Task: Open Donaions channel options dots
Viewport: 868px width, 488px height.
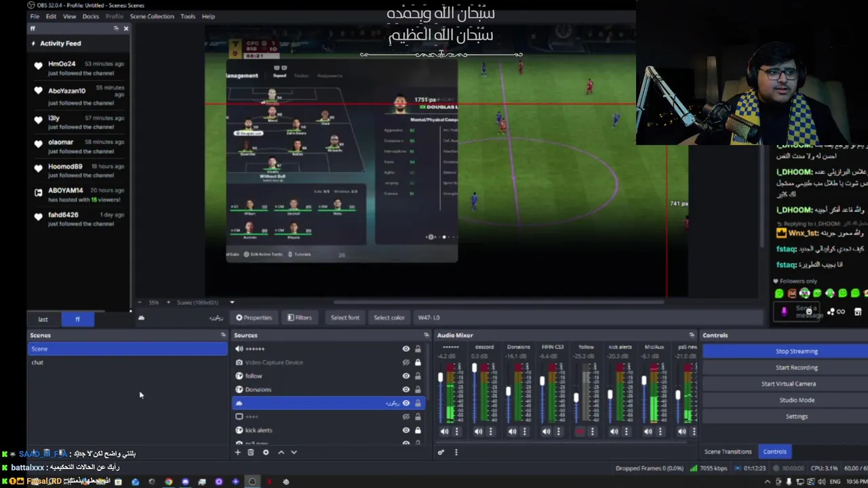Action: coord(524,431)
